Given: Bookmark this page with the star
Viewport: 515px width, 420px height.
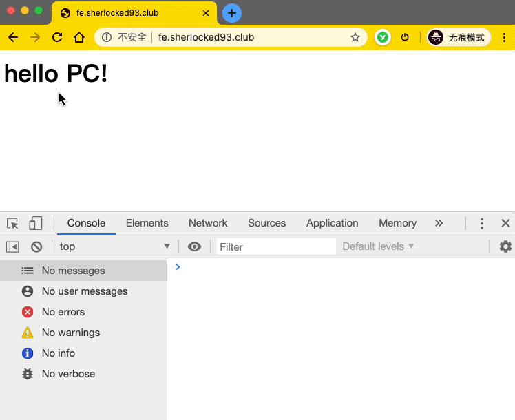Looking at the screenshot, I should 355,37.
